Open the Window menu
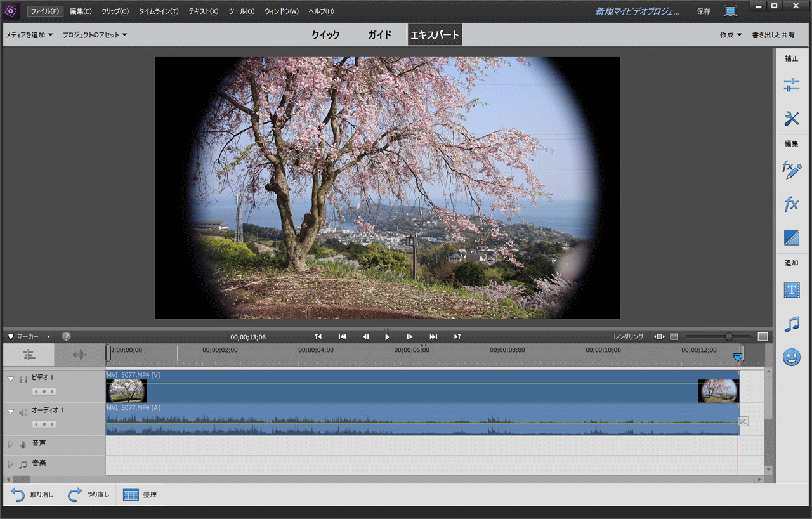The height and width of the screenshot is (519, 812). pyautogui.click(x=281, y=11)
